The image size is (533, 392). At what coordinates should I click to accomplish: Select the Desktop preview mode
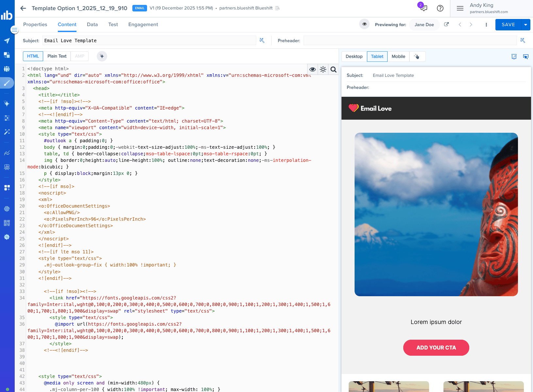click(354, 57)
